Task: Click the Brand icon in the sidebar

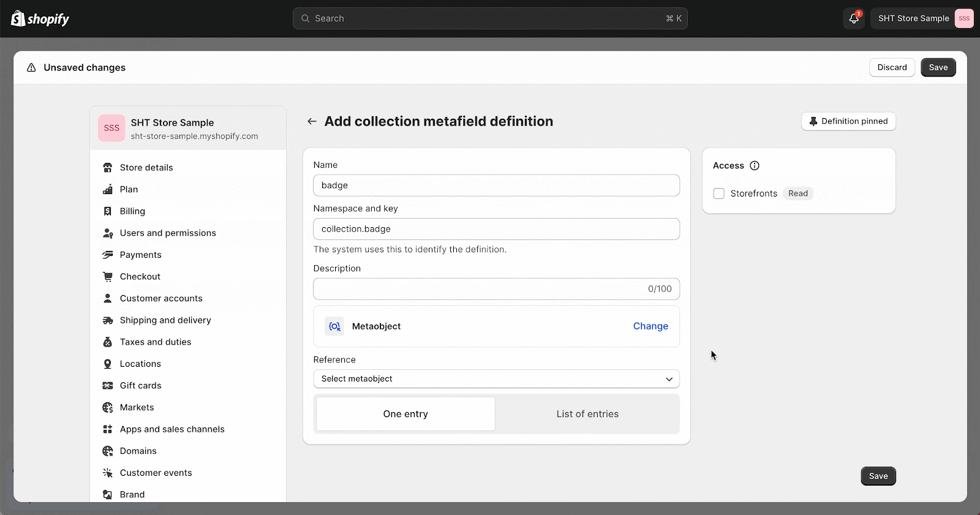Action: (x=108, y=495)
